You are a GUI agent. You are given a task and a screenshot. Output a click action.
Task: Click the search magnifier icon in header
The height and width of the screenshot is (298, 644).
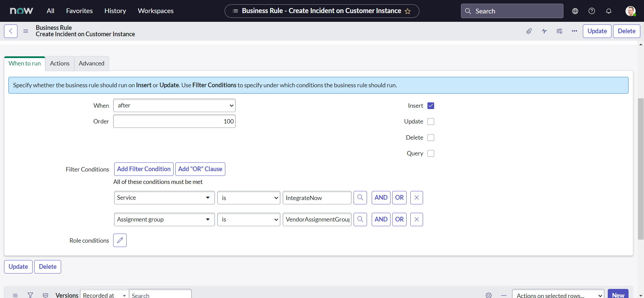pos(468,11)
